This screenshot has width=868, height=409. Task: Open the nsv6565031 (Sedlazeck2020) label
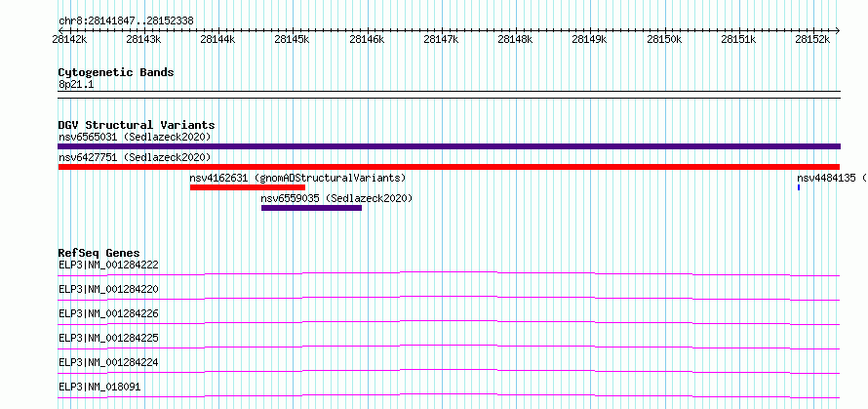[135, 137]
